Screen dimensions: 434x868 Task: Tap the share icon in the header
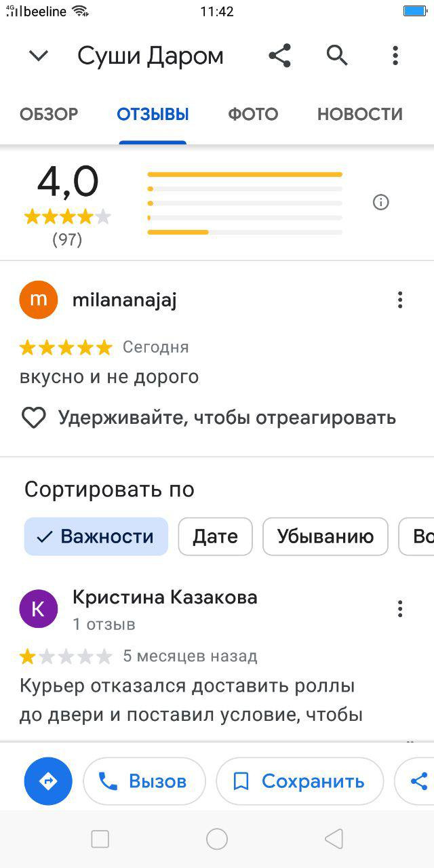(279, 56)
